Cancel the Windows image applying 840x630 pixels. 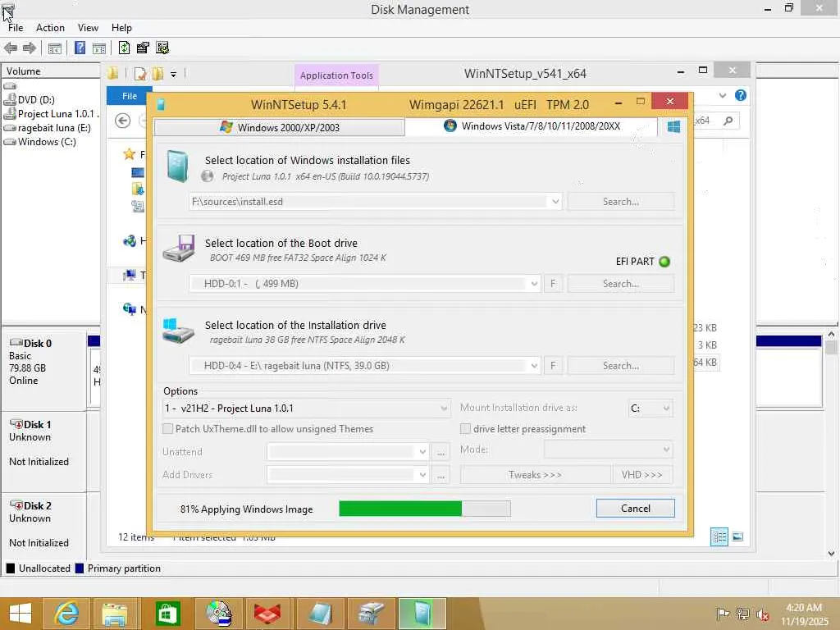coord(636,508)
